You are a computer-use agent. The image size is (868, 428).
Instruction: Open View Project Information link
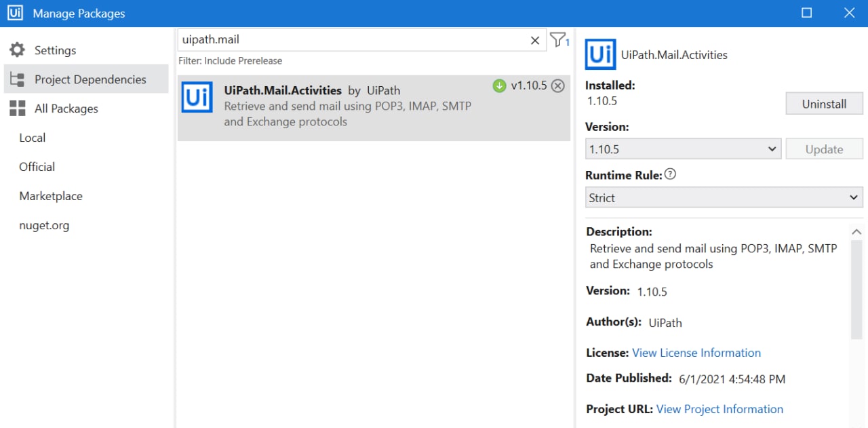pyautogui.click(x=719, y=409)
